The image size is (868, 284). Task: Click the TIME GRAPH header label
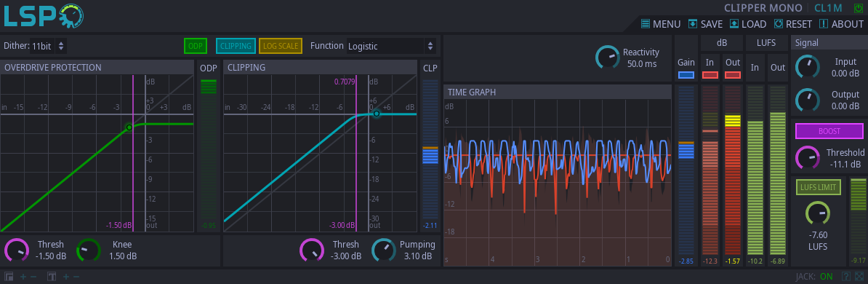(x=472, y=92)
